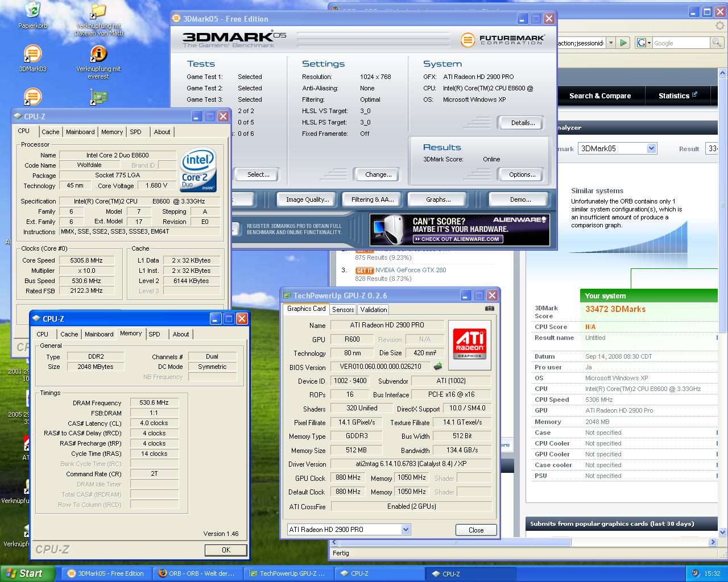Open the NVIDIA GeForce GTX 280 link
This screenshot has height=582, width=728.
(411, 270)
